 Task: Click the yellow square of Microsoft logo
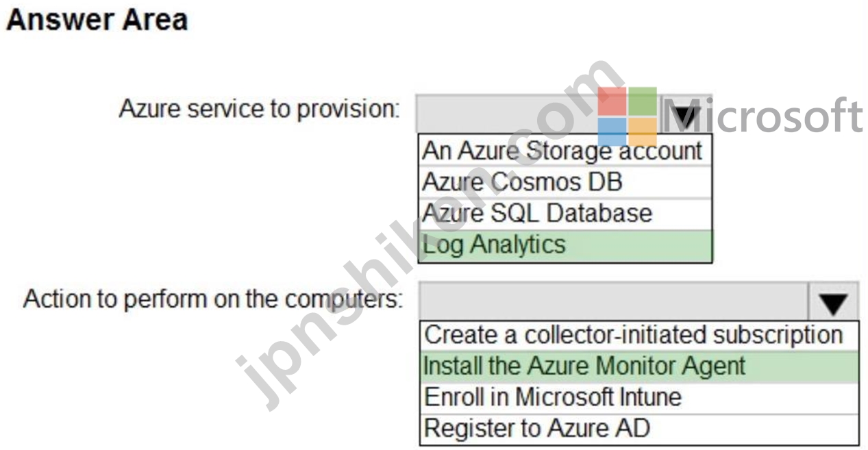(643, 132)
